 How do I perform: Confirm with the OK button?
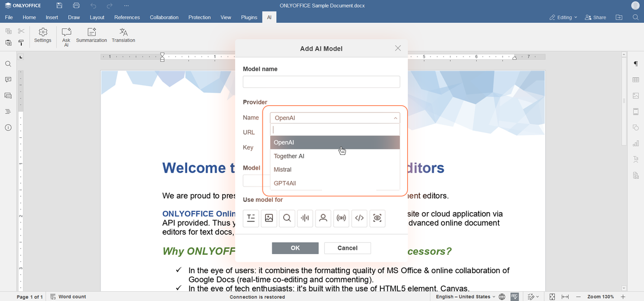click(295, 248)
